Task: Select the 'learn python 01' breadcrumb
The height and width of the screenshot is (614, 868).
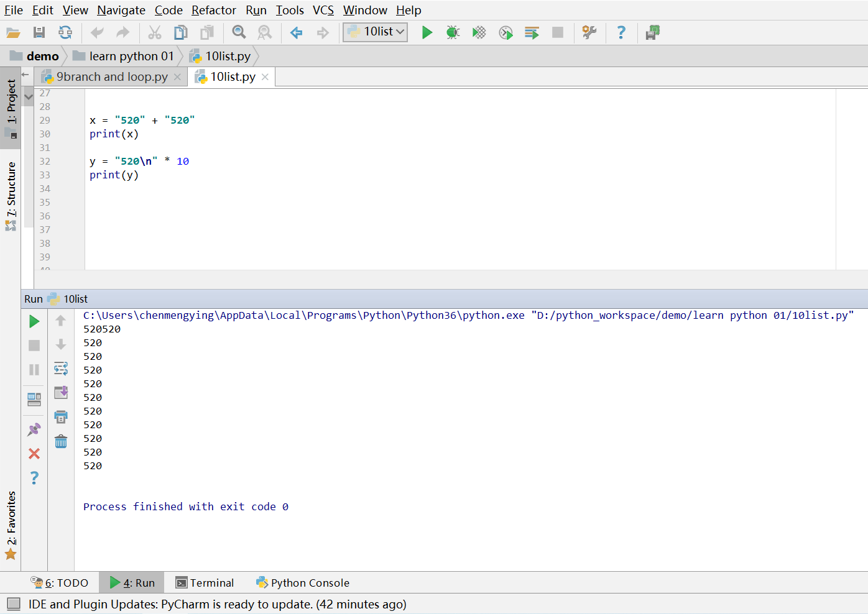Action: [x=123, y=56]
